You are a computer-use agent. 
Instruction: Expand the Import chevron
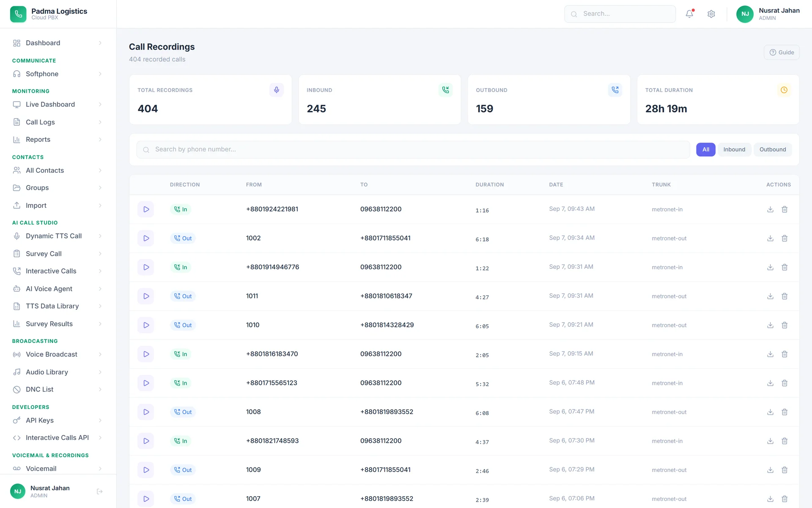[x=100, y=205]
